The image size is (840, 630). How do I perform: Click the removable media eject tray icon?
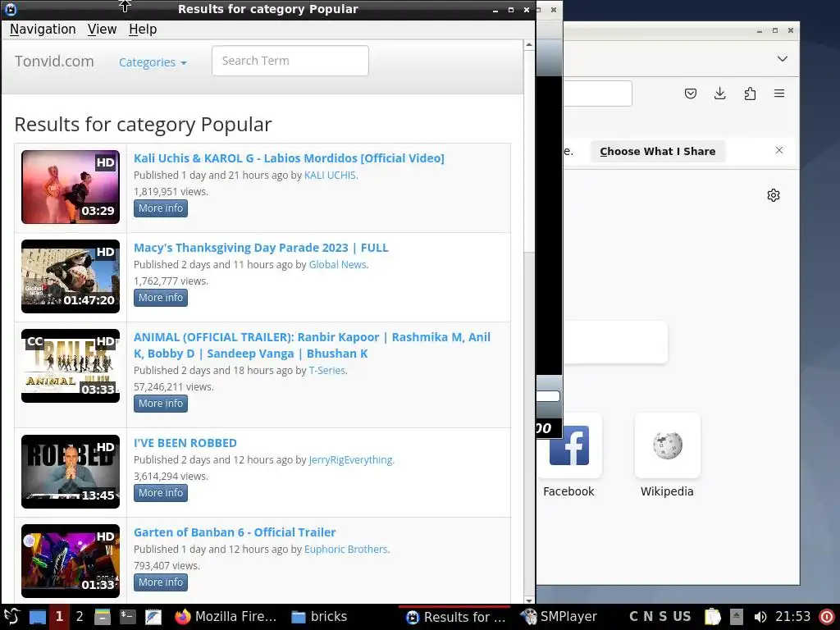coord(736,617)
